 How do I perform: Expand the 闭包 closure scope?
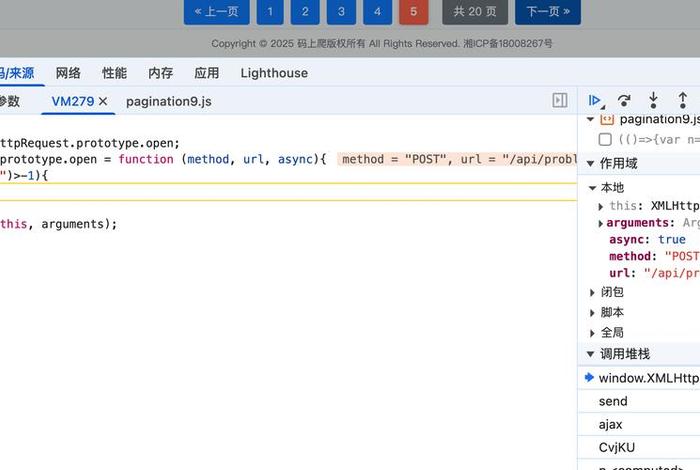coord(592,292)
